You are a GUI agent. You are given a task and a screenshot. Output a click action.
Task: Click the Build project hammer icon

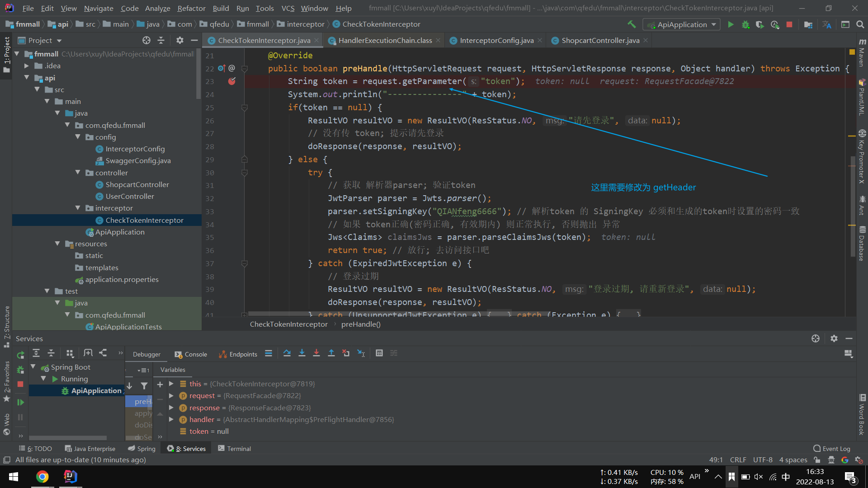[x=632, y=24]
